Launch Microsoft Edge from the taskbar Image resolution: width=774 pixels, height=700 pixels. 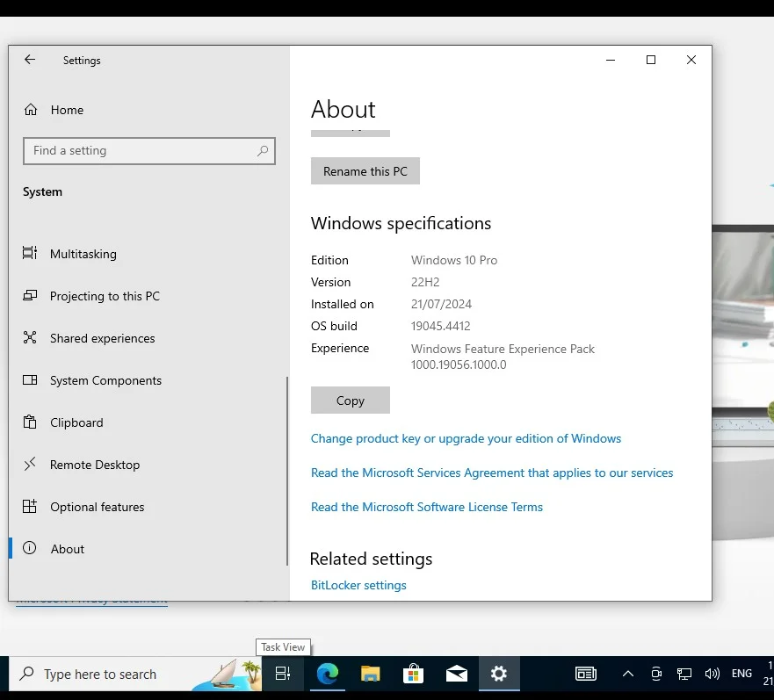[328, 674]
